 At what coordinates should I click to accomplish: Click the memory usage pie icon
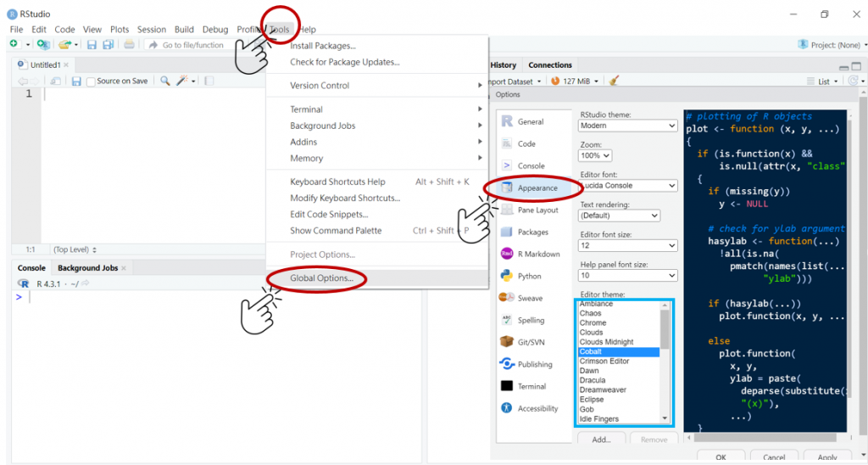(555, 81)
